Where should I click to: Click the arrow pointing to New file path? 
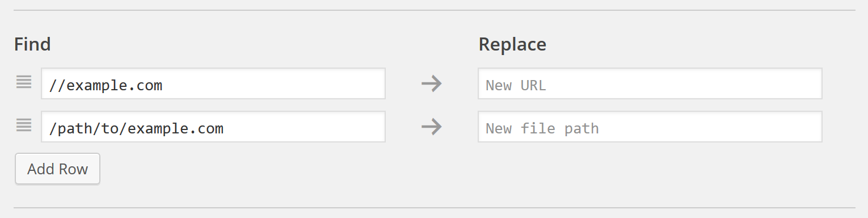pyautogui.click(x=431, y=127)
